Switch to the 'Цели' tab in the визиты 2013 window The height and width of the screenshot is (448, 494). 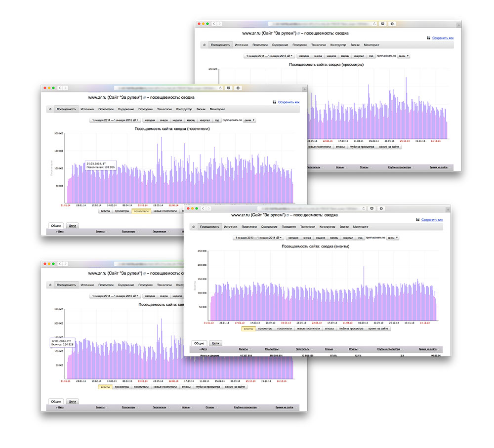tap(215, 343)
